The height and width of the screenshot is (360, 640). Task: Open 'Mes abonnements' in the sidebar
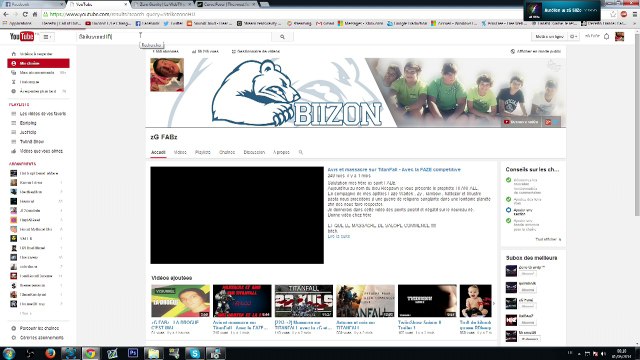pos(38,73)
